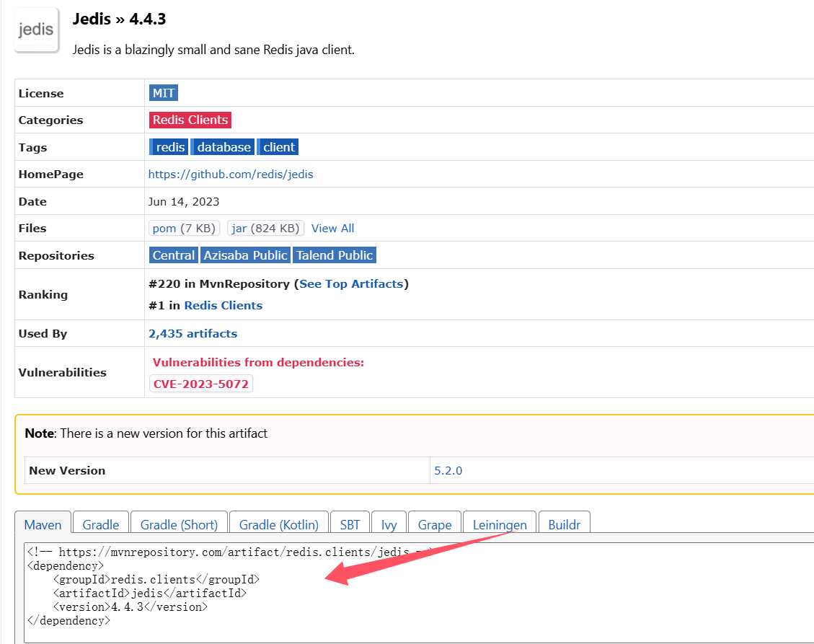Click the artifactId jedis snippet line
814x644 pixels.
click(x=150, y=593)
